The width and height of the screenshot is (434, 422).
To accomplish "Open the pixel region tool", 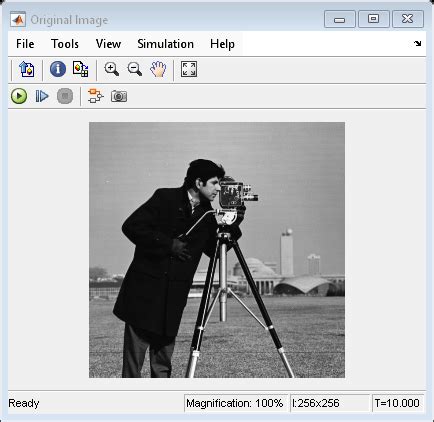I will (x=81, y=69).
